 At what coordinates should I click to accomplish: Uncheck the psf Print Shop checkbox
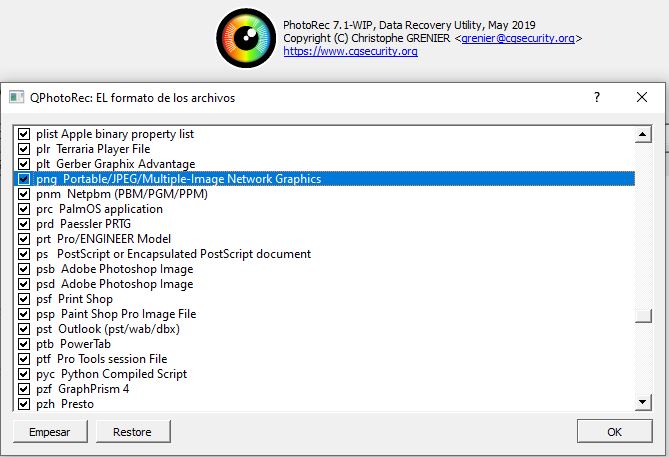point(24,299)
